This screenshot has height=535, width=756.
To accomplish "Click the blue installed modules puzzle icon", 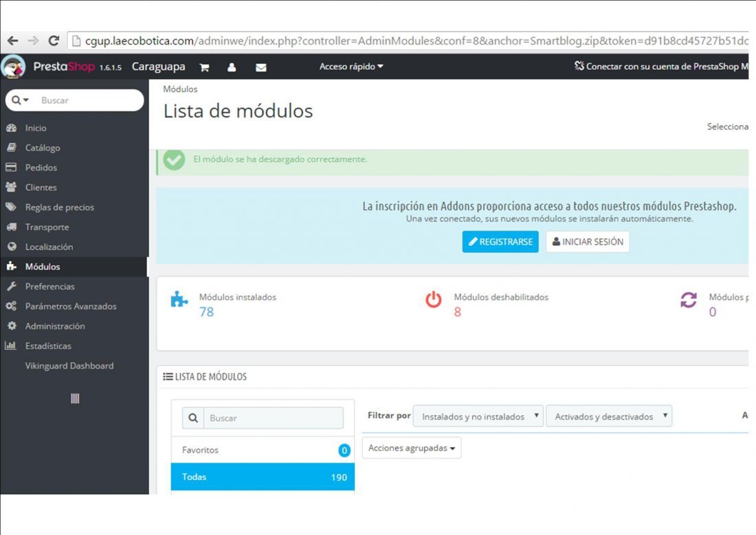I will [x=179, y=300].
